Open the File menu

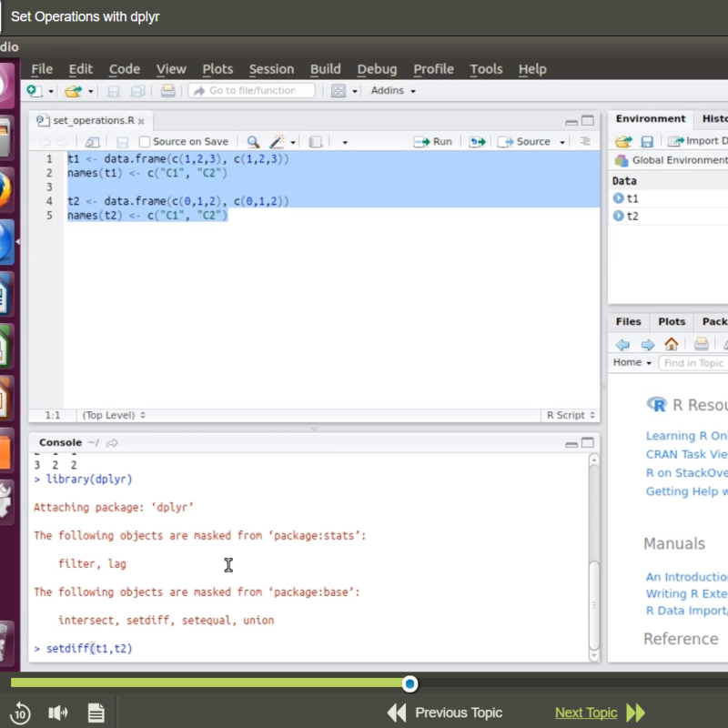(x=42, y=69)
